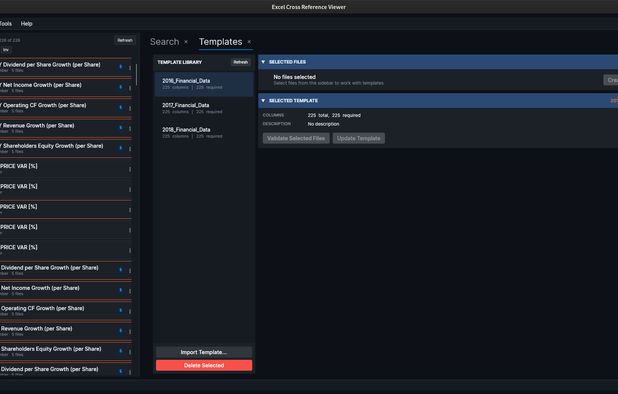Screen dimensions: 618x394
Task: Click the 'No description' text
Action: pos(323,124)
